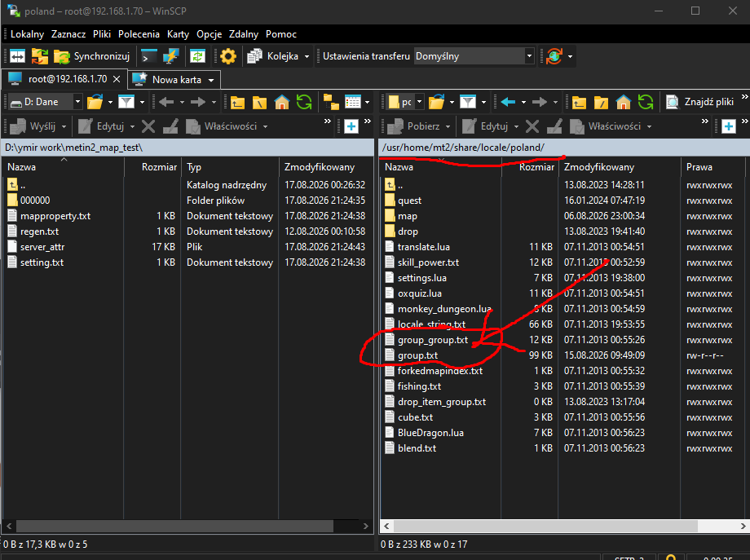Select the server_attr file
750x560 pixels.
[x=36, y=247]
